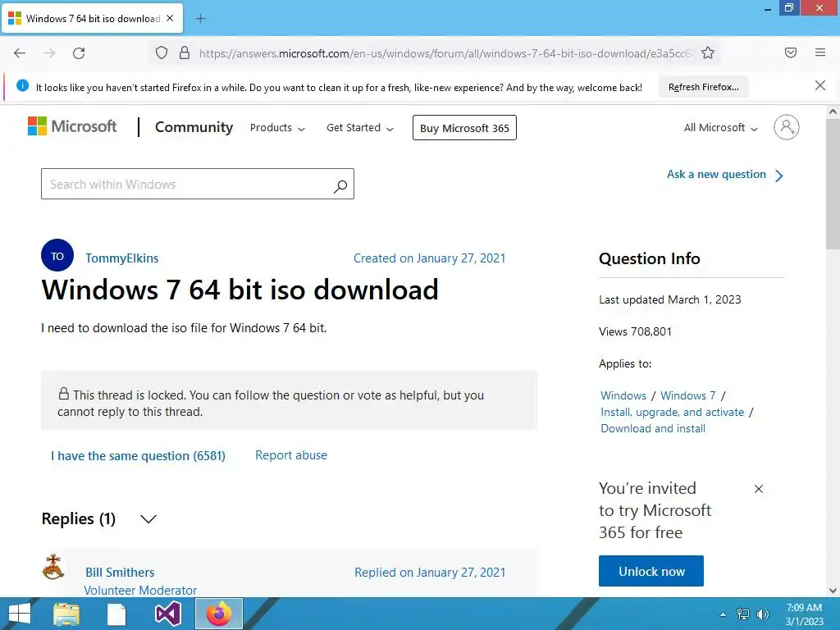
Task: Dismiss the Firefox refresh notification bar
Action: tap(820, 85)
